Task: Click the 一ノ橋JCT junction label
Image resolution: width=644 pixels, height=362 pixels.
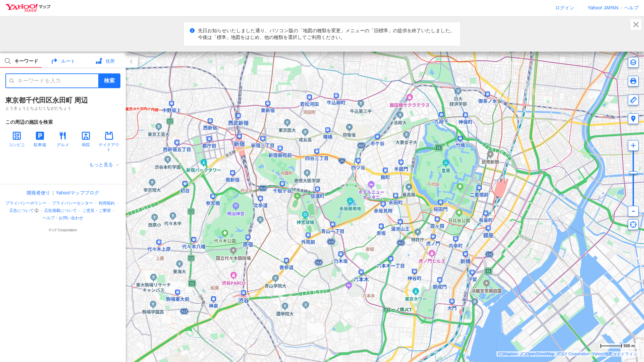Action: [397, 310]
